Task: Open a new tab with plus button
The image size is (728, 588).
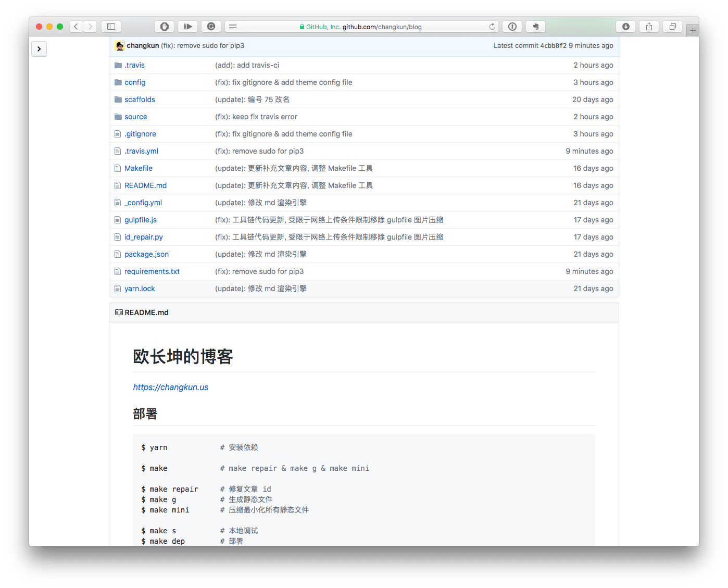Action: click(693, 31)
